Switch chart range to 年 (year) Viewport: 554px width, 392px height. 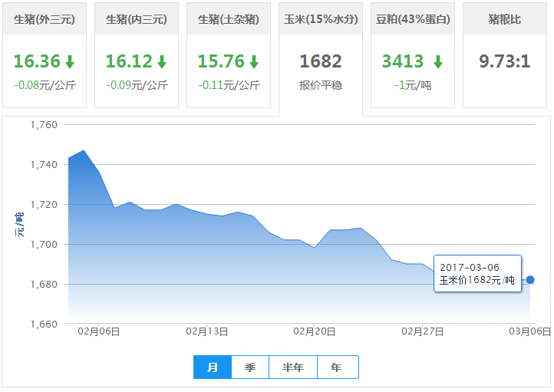338,367
